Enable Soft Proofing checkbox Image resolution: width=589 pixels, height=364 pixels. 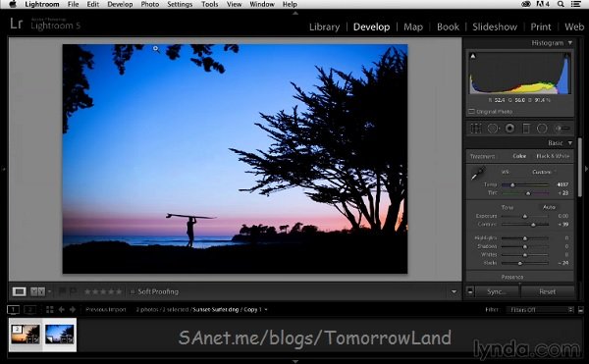coord(133,291)
